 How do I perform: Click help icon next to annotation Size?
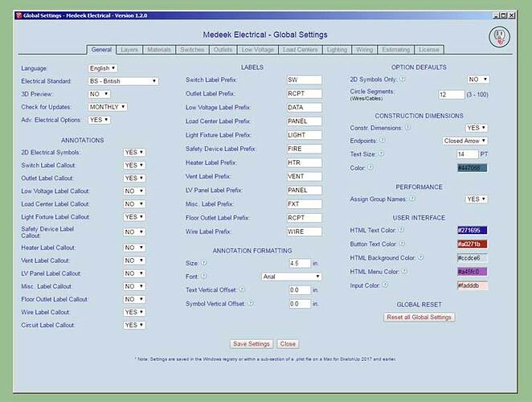204,262
